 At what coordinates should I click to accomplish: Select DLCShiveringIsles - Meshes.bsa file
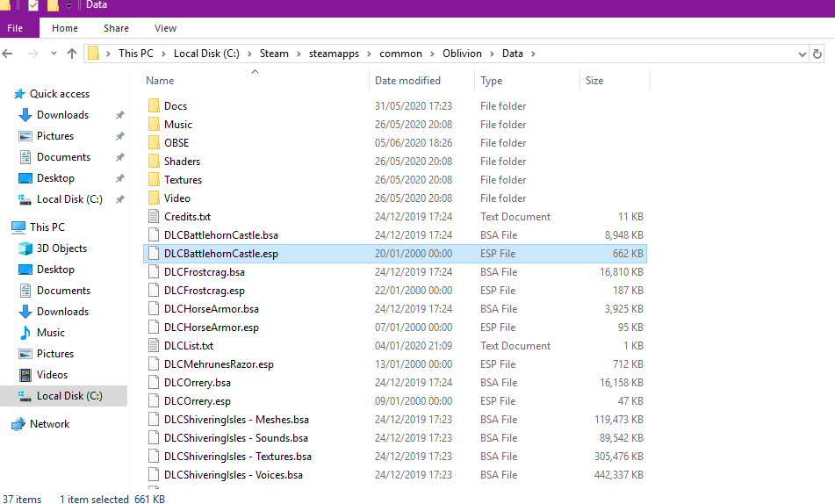236,420
